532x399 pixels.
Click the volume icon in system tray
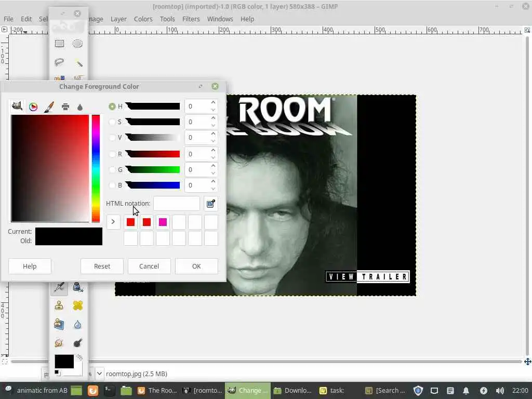pyautogui.click(x=500, y=391)
